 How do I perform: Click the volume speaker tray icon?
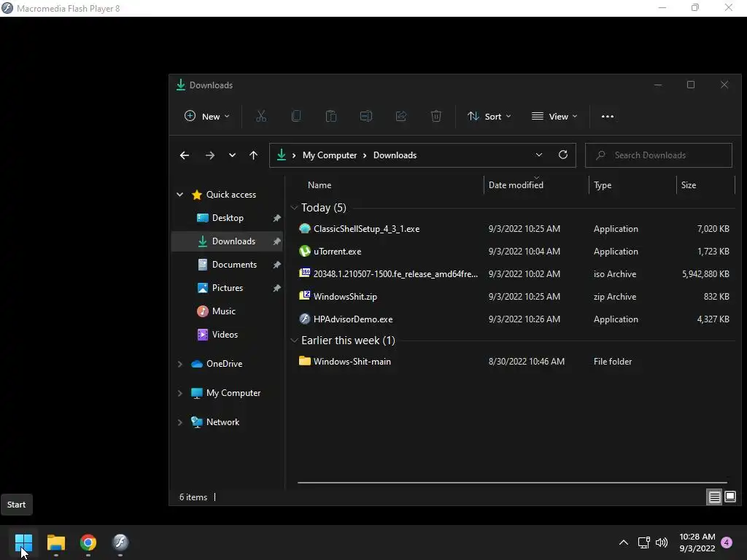(x=662, y=542)
